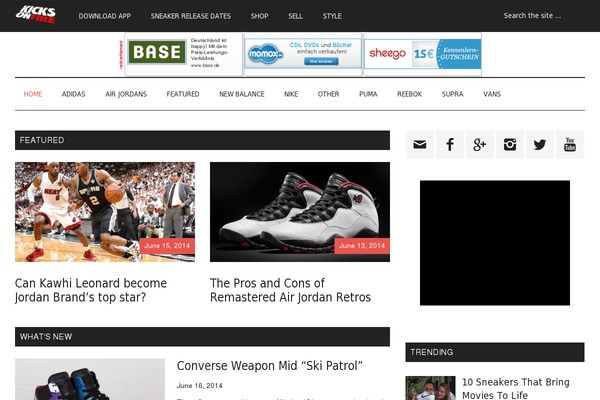
Task: Select the Nike category tab
Action: pos(291,94)
